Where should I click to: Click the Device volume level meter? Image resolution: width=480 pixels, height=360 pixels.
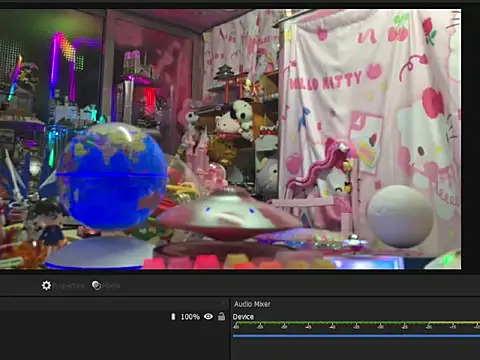356,323
